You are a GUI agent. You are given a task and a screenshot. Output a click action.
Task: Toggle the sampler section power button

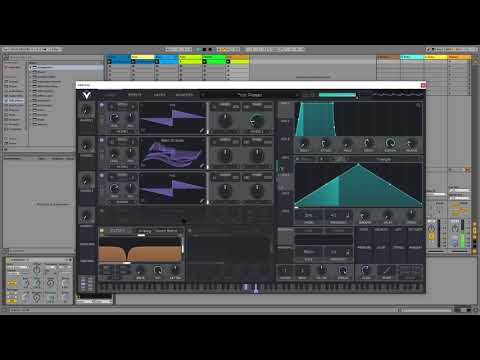(x=102, y=211)
